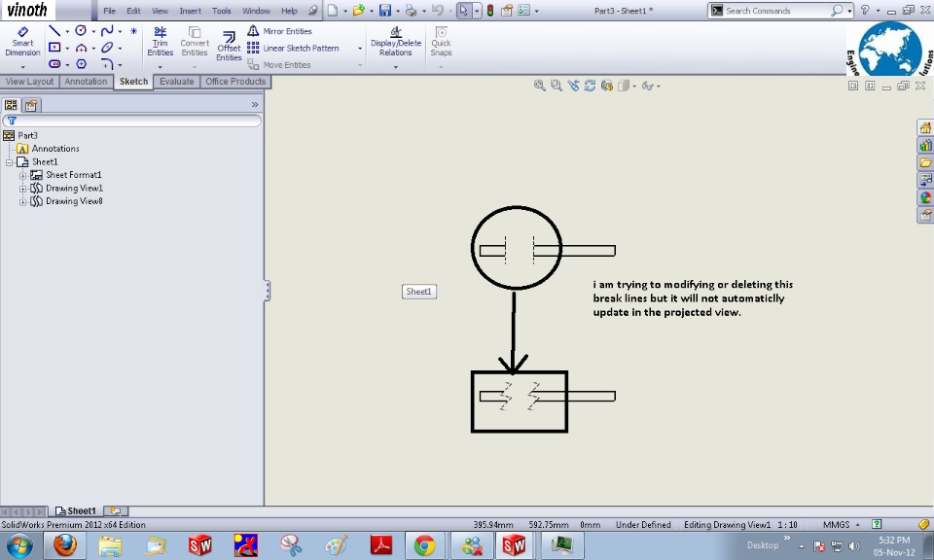934x560 pixels.
Task: Open Chrome from the taskbar
Action: point(424,544)
